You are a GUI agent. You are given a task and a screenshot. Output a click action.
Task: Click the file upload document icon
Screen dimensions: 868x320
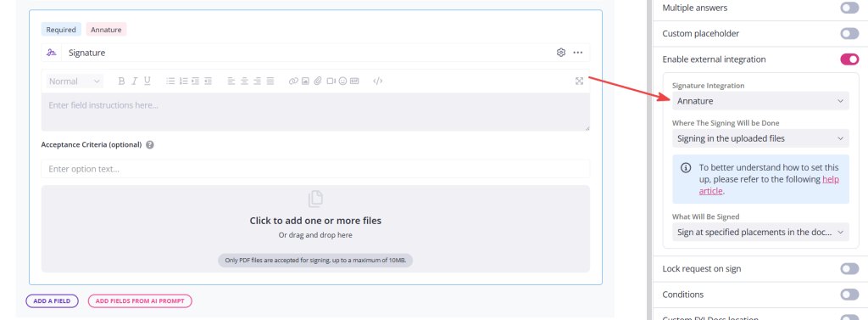(315, 199)
